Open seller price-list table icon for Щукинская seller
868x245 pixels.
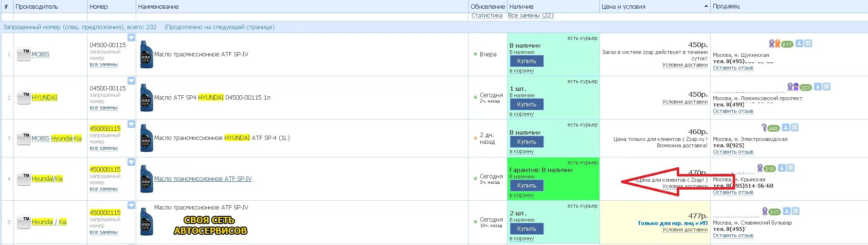point(808,43)
